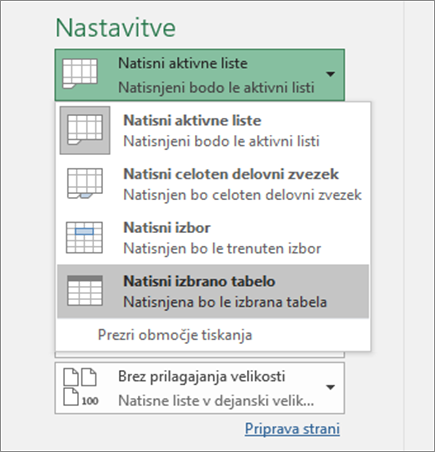
Task: Click text Natisne liste v dejanski velik...
Action: (216, 400)
